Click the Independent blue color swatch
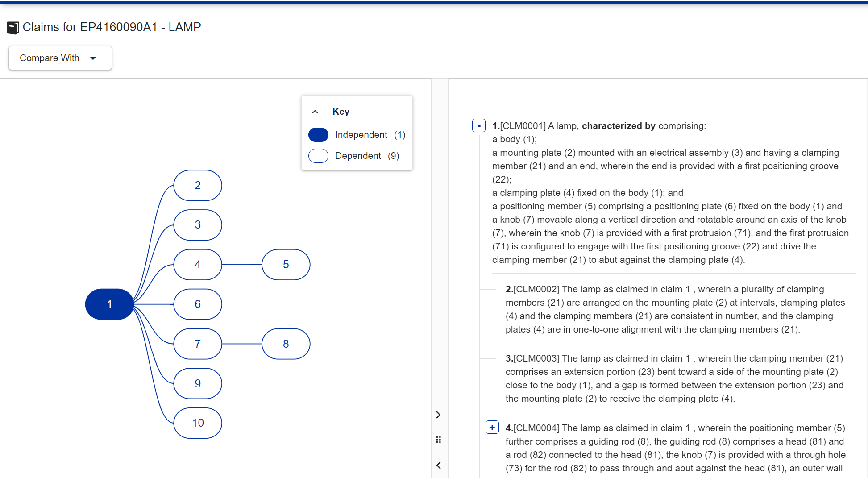Image resolution: width=868 pixels, height=478 pixels. point(318,135)
